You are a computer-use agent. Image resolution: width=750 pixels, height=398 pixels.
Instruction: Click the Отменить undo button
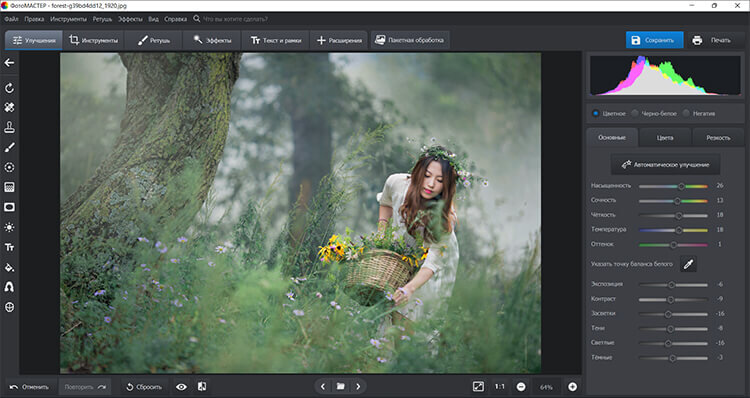30,387
